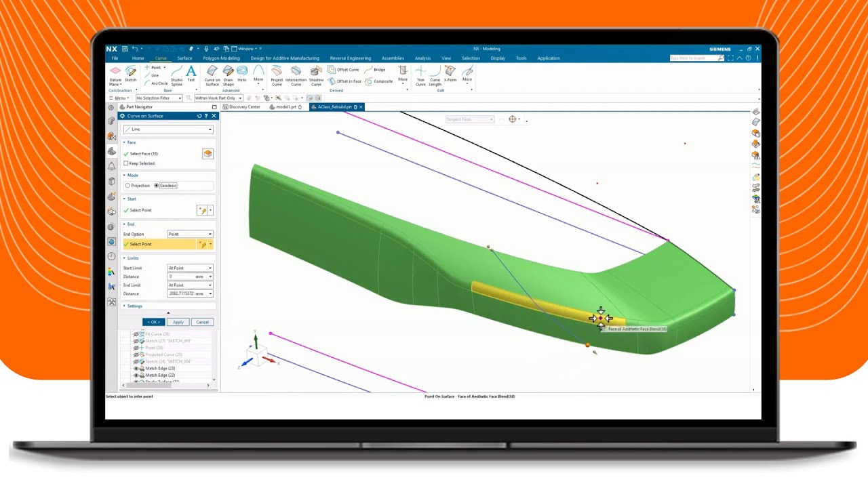The height and width of the screenshot is (488, 868).
Task: Collapse the Limits section
Action: 131,258
